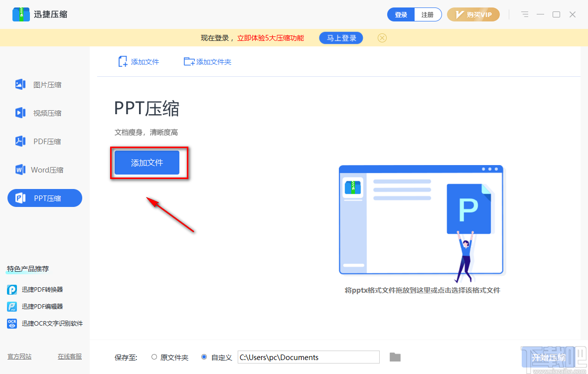The height and width of the screenshot is (374, 588).
Task: Click the 注册 button
Action: [428, 14]
